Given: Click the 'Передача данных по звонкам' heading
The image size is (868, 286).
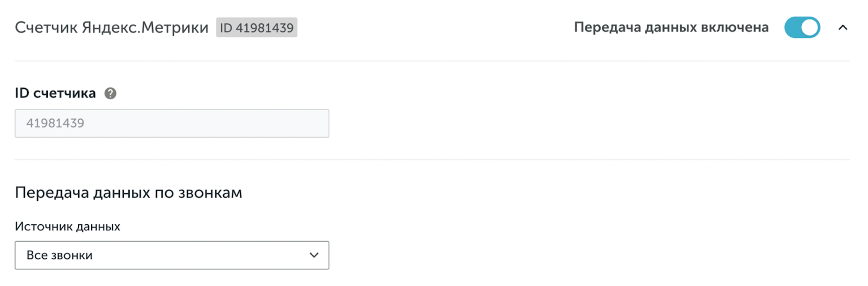Looking at the screenshot, I should (129, 193).
